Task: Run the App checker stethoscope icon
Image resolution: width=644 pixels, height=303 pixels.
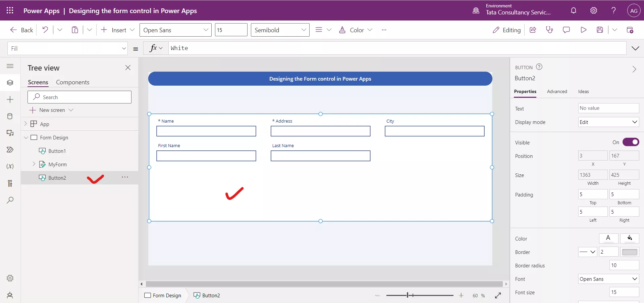Action: pyautogui.click(x=549, y=30)
